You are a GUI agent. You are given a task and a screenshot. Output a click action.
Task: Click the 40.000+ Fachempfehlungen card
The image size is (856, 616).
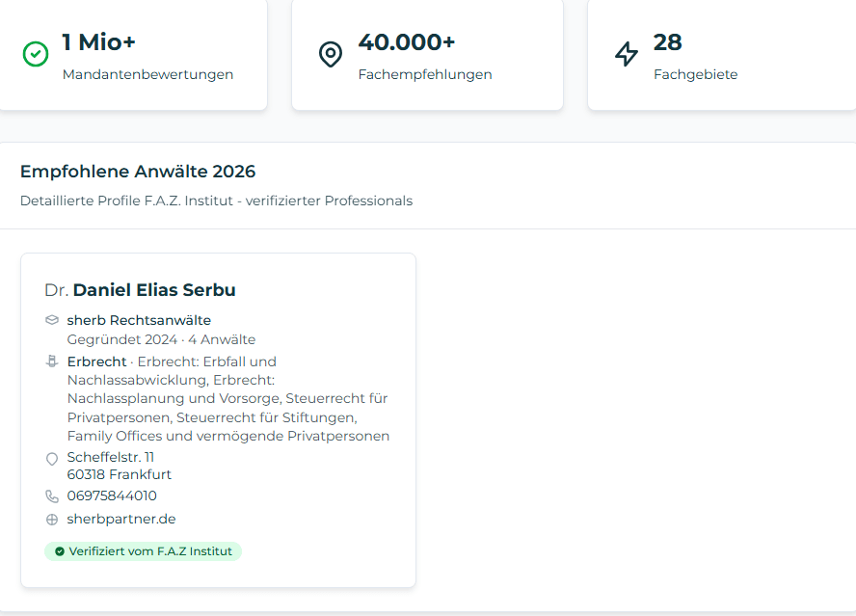click(427, 55)
